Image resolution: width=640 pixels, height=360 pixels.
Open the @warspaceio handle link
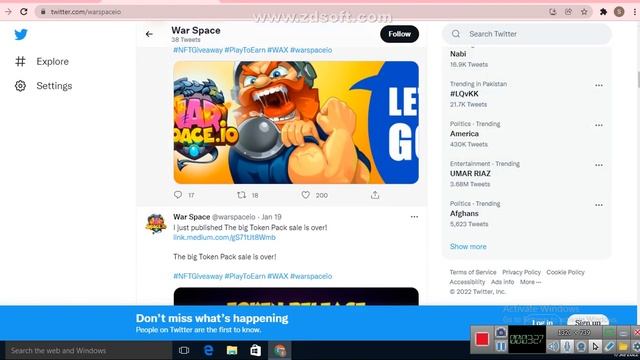tap(233, 217)
